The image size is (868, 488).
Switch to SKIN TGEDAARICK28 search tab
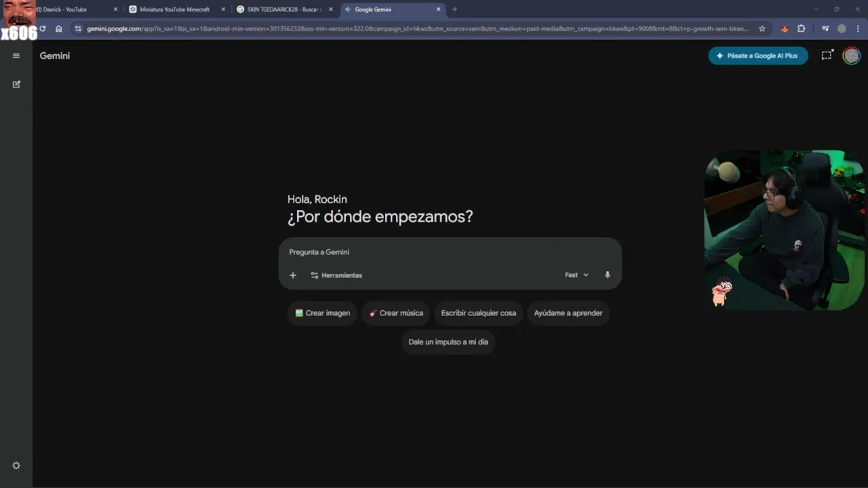283,9
